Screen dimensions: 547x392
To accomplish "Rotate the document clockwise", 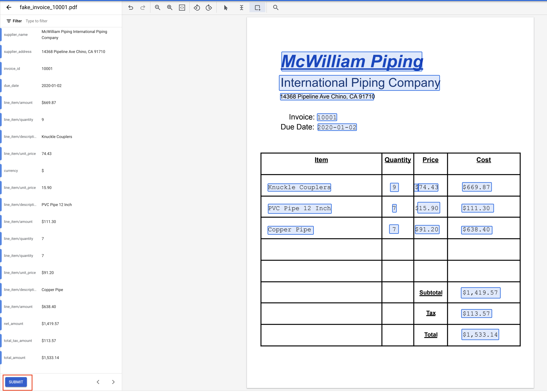I will pos(209,7).
